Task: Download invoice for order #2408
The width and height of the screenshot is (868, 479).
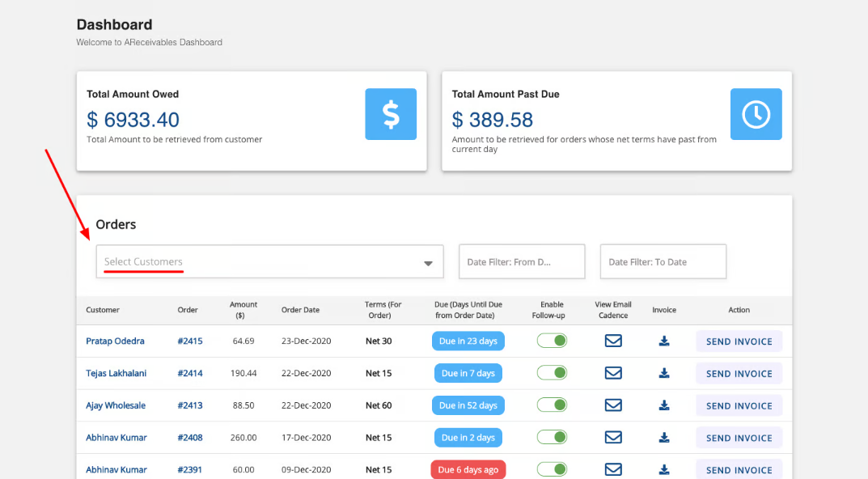Action: 664,438
